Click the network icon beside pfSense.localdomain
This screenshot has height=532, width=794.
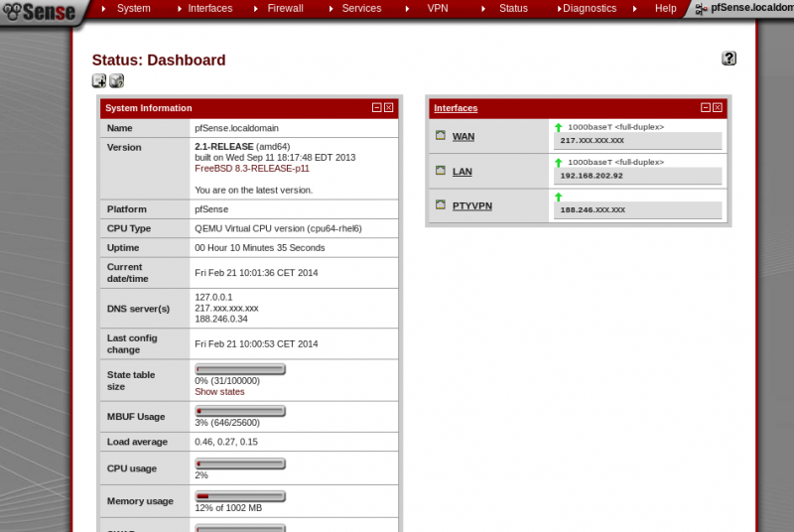(702, 9)
